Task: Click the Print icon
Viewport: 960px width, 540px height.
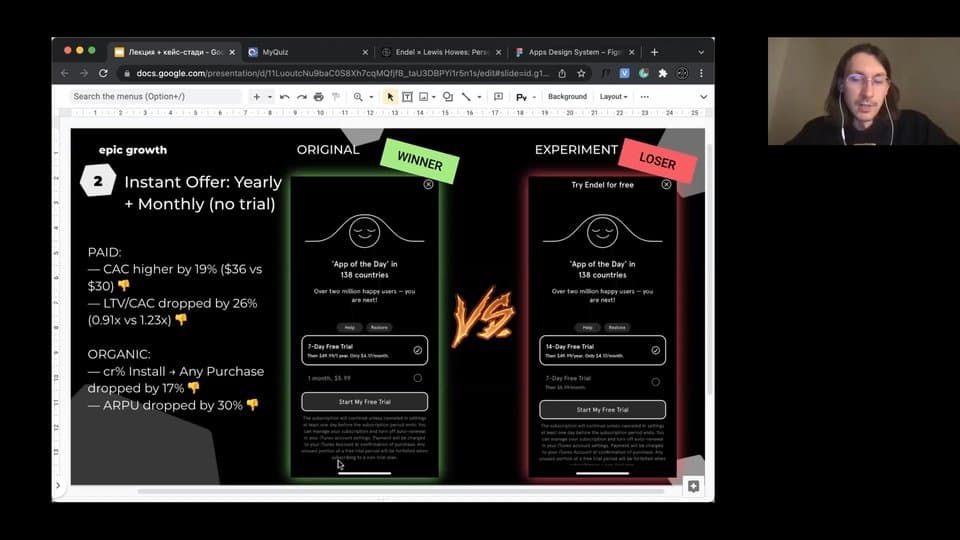Action: [x=318, y=97]
